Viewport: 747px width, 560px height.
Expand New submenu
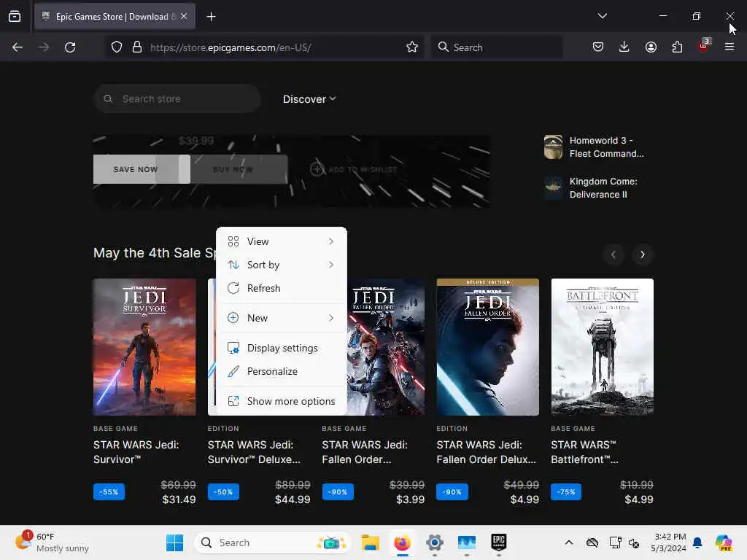point(281,318)
